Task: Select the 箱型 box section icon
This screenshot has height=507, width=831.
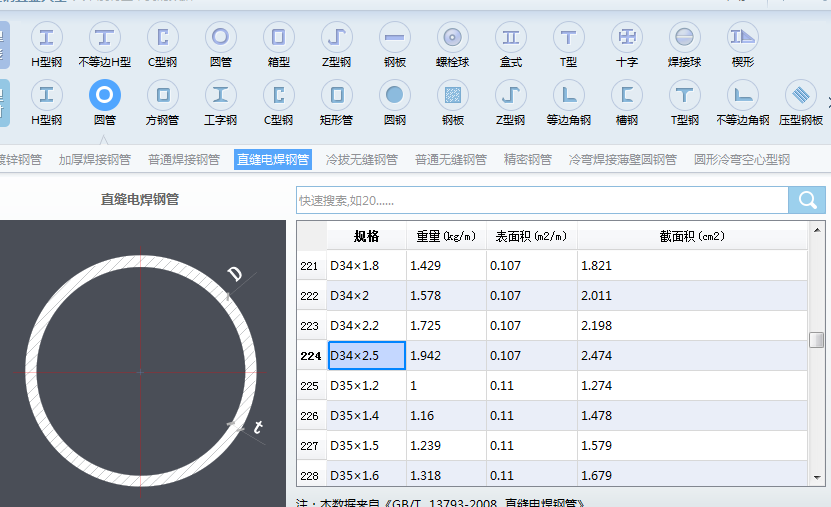Action: tap(279, 37)
